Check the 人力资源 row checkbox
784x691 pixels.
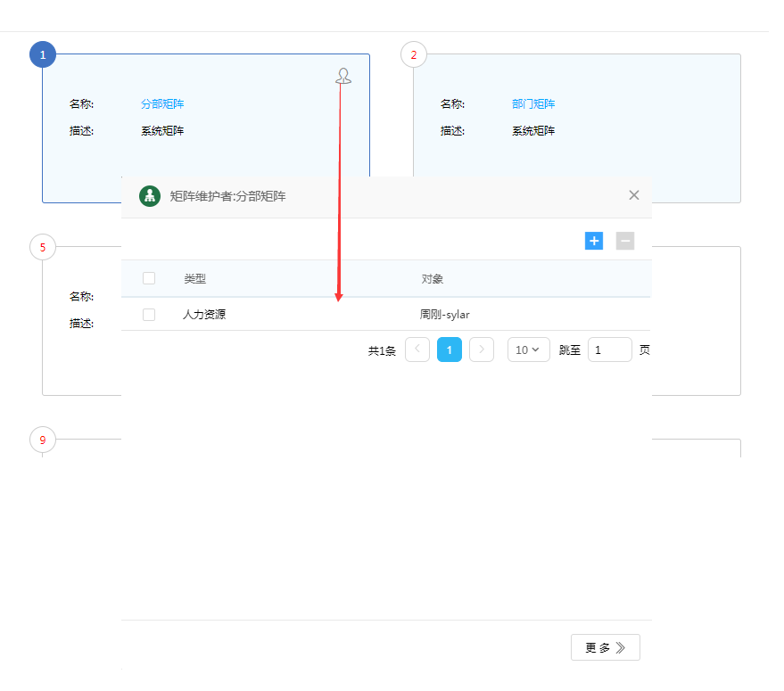pos(149,315)
